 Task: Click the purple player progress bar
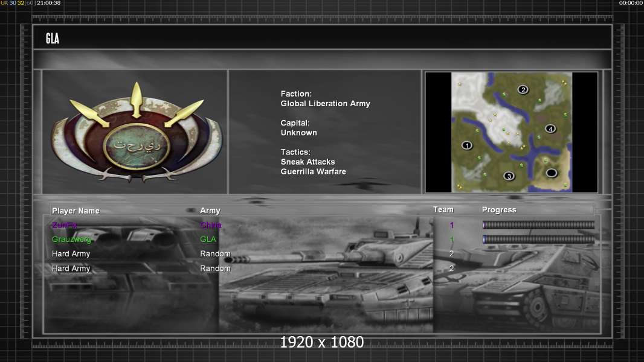pyautogui.click(x=538, y=224)
